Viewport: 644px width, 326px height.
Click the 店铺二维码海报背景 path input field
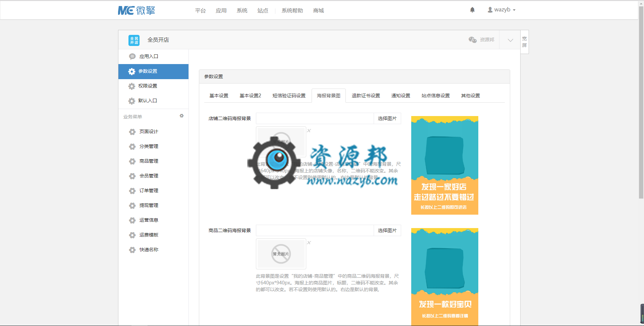(x=315, y=118)
